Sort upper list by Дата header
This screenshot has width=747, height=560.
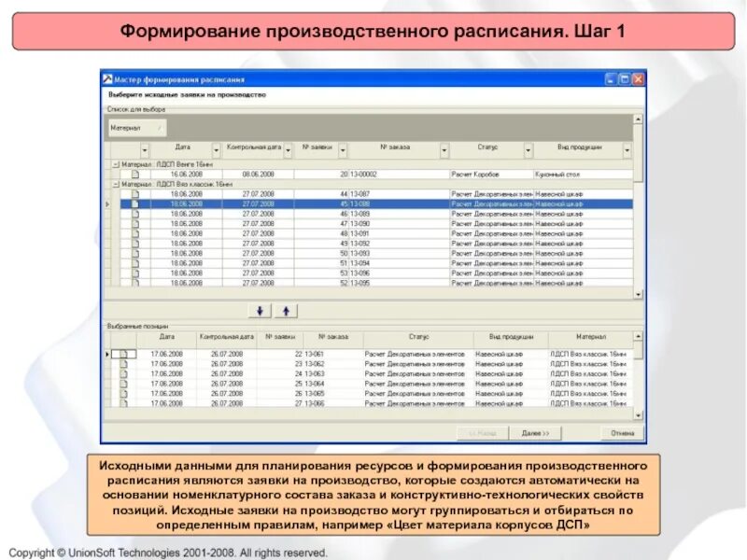pyautogui.click(x=182, y=147)
